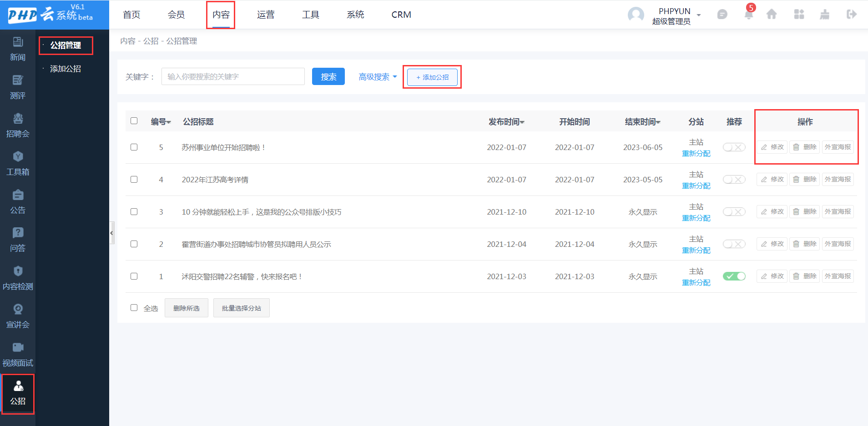Click 重新分配 link in row 1
This screenshot has width=868, height=426.
click(696, 283)
